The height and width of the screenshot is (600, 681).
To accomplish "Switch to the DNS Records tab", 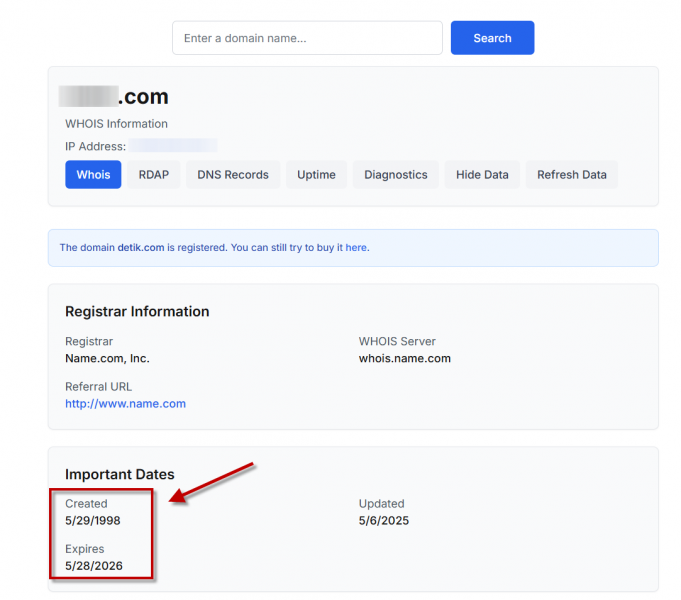I will coord(233,175).
